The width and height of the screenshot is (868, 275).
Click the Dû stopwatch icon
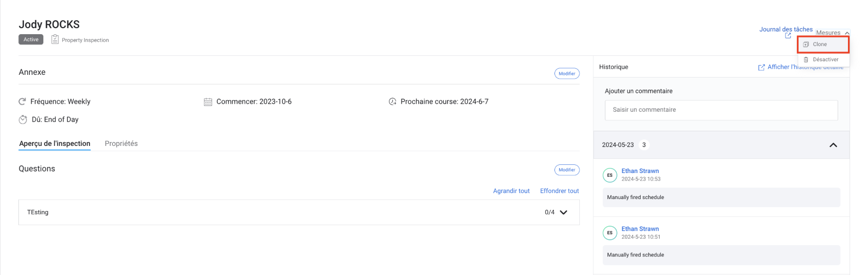click(23, 119)
